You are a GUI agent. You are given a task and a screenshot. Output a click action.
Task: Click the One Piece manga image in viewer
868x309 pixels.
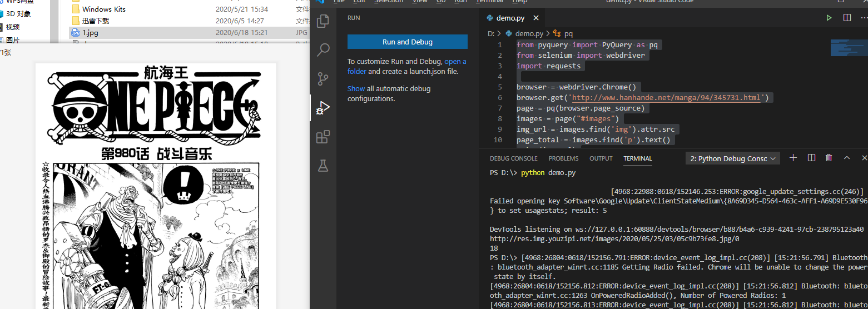click(x=156, y=186)
